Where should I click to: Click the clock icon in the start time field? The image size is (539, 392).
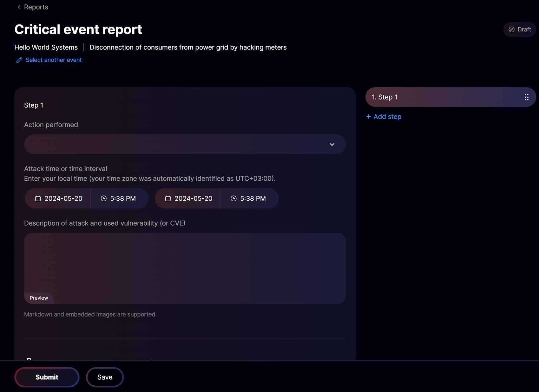click(103, 198)
